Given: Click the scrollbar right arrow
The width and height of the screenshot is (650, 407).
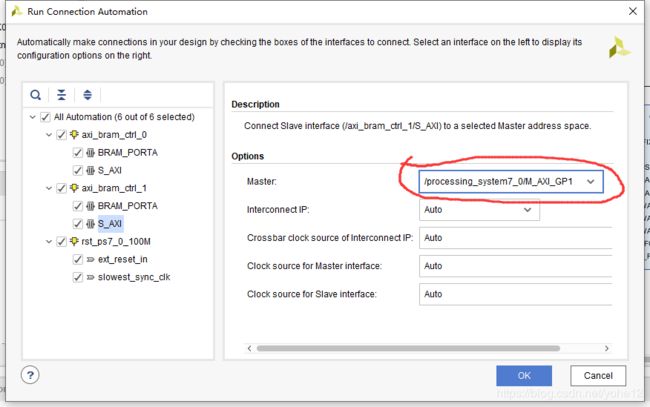Looking at the screenshot, I should (606, 348).
